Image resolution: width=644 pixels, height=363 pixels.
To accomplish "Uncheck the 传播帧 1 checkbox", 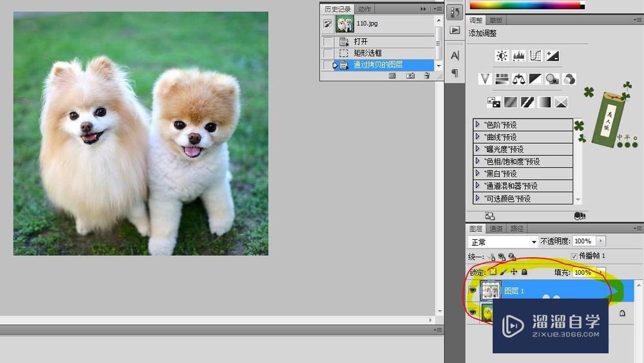I will [x=574, y=256].
